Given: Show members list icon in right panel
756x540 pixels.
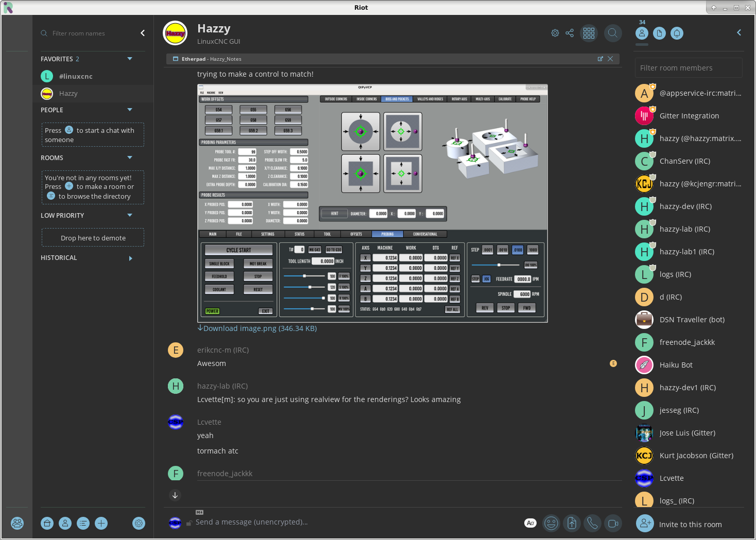Looking at the screenshot, I should 642,33.
